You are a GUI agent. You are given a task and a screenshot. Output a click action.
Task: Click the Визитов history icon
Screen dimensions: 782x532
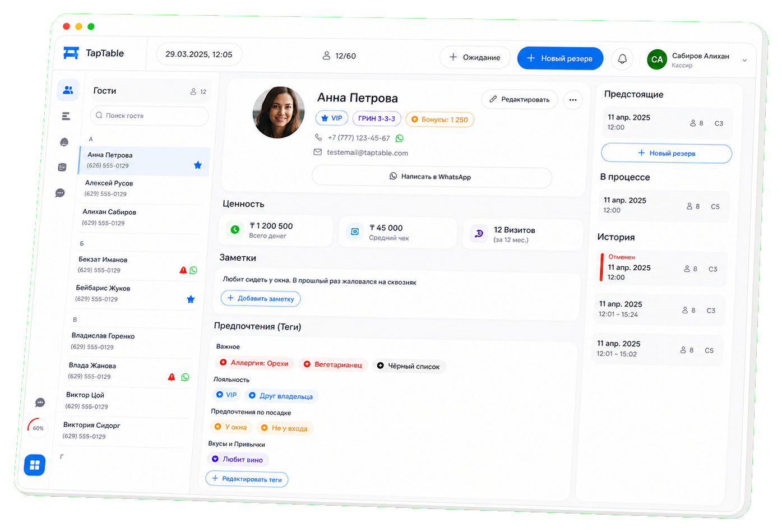pos(479,233)
